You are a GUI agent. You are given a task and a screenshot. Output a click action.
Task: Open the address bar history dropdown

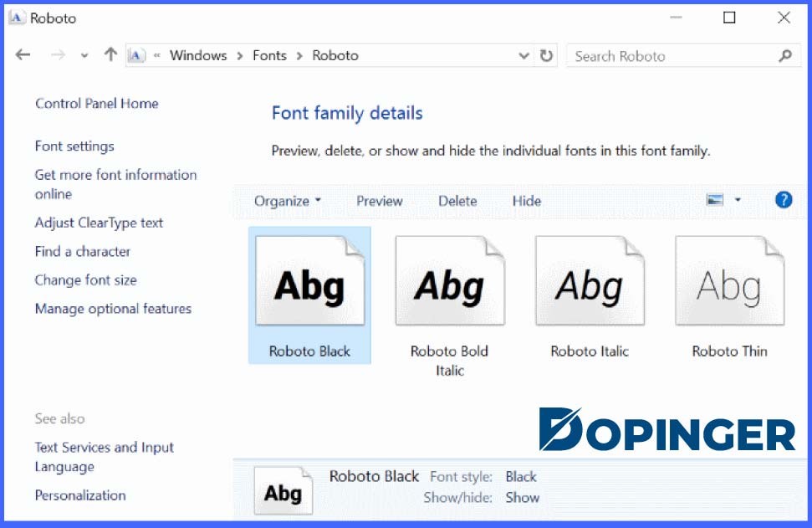[x=523, y=55]
